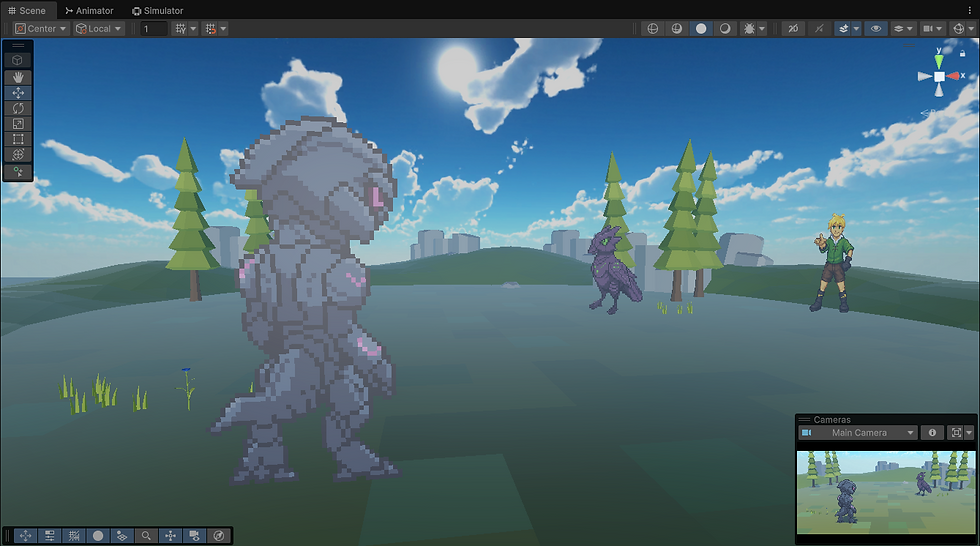
Task: Select the Transform tool
Action: click(x=18, y=154)
